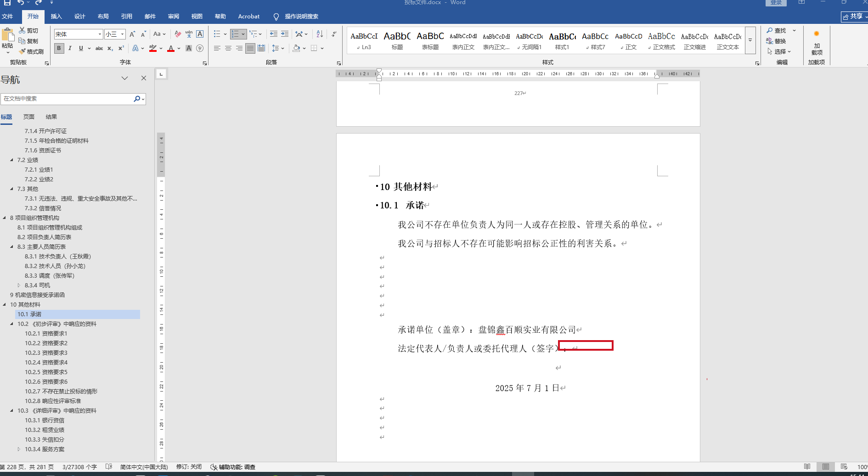Switch to 结果 tab in navigation pane
The height and width of the screenshot is (476, 868).
[51, 117]
